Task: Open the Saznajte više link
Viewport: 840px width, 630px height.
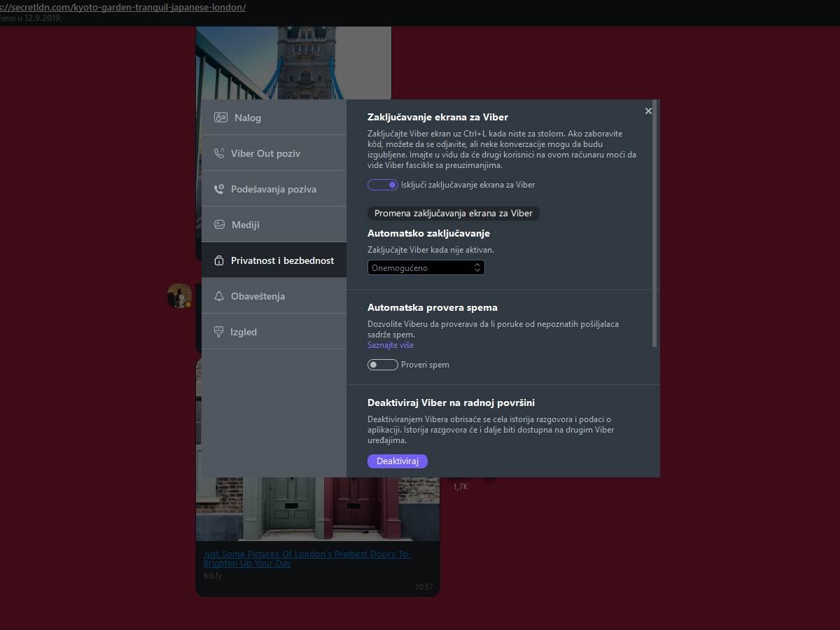Action: tap(391, 344)
